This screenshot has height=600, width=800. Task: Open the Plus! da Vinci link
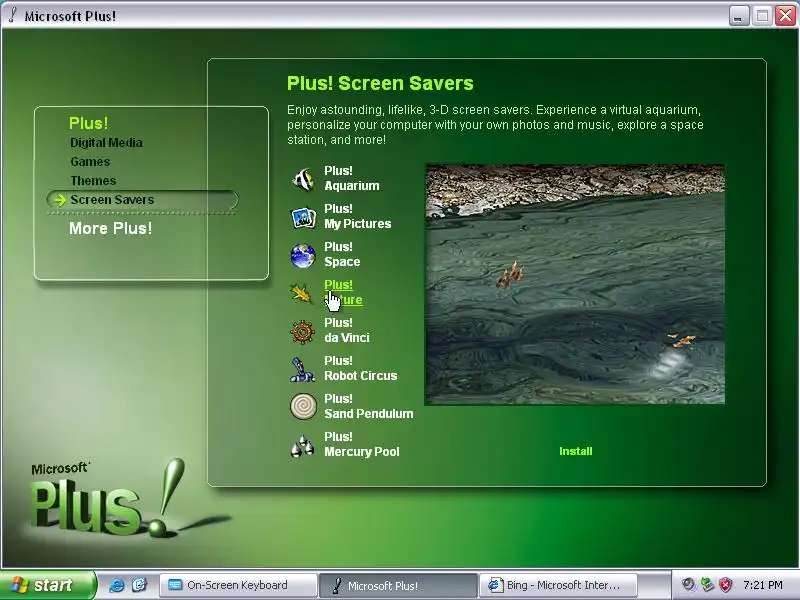pyautogui.click(x=347, y=330)
